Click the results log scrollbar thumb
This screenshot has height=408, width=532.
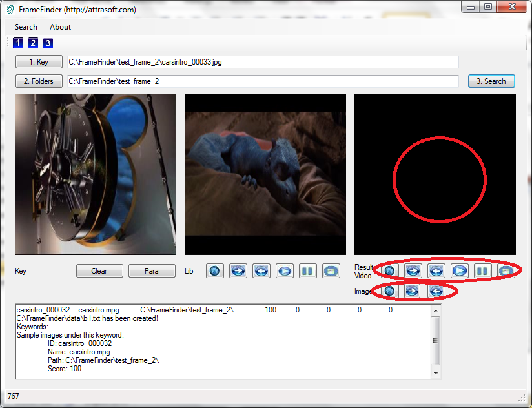click(436, 340)
